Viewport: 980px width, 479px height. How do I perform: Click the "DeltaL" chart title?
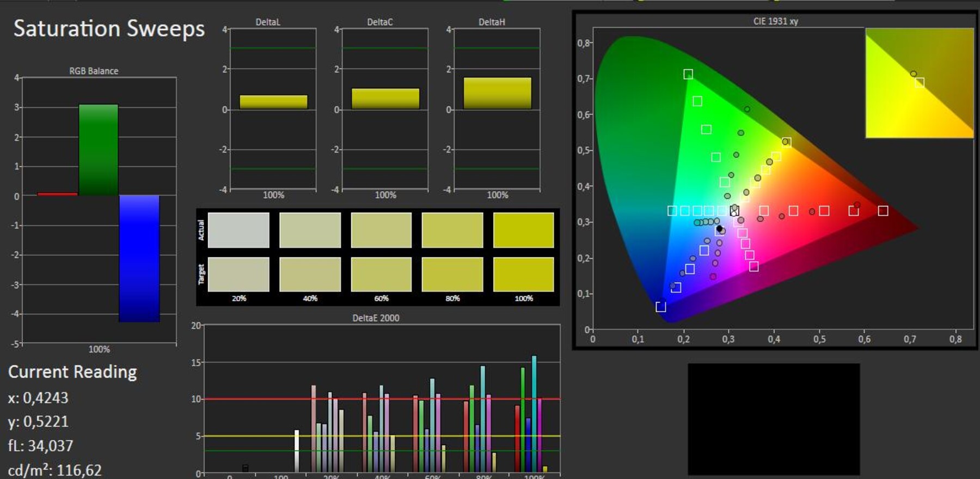tap(268, 22)
